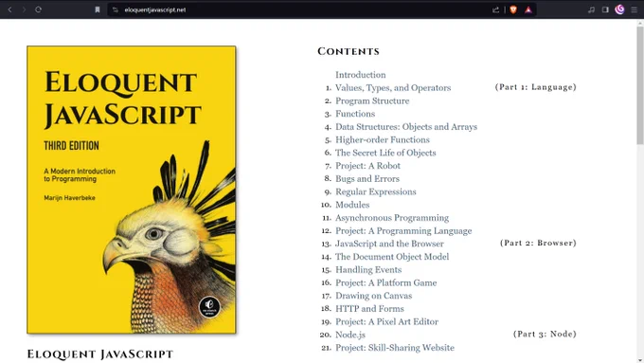Open Project: A Pixel Art Editor
This screenshot has height=363, width=644.
click(x=386, y=322)
